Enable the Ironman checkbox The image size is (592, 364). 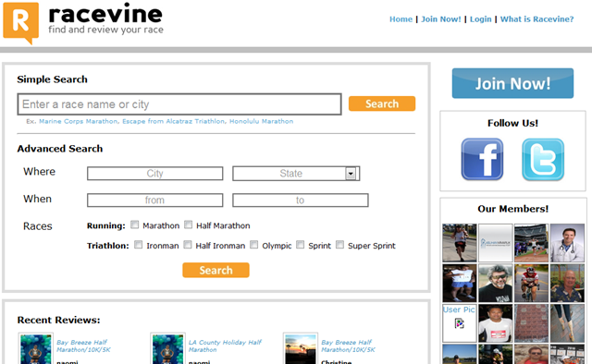tap(139, 245)
